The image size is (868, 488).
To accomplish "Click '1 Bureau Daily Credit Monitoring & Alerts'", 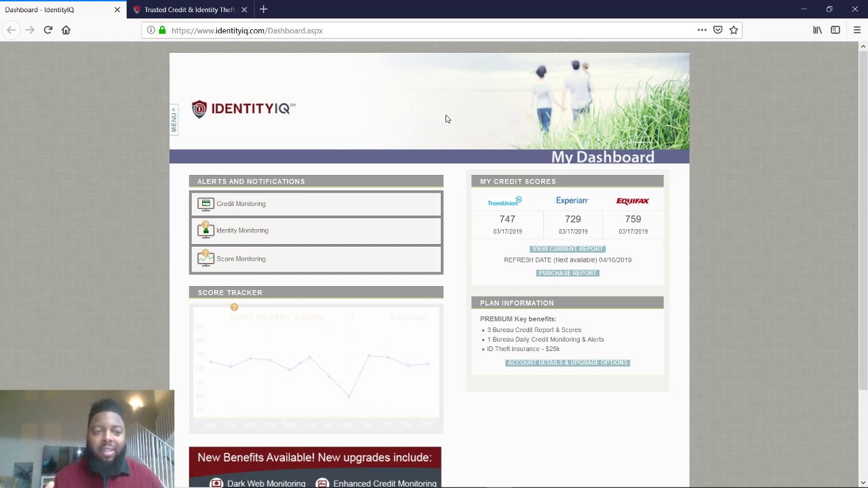I will pos(545,340).
